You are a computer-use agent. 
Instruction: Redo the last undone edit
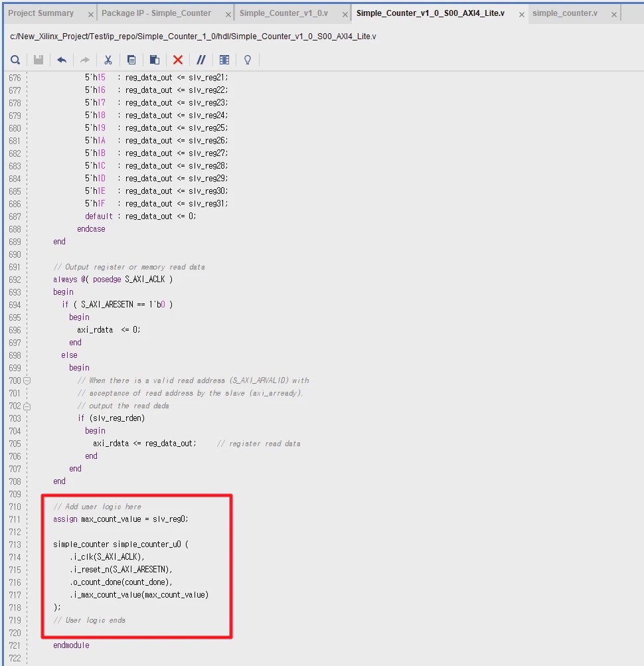(85, 60)
